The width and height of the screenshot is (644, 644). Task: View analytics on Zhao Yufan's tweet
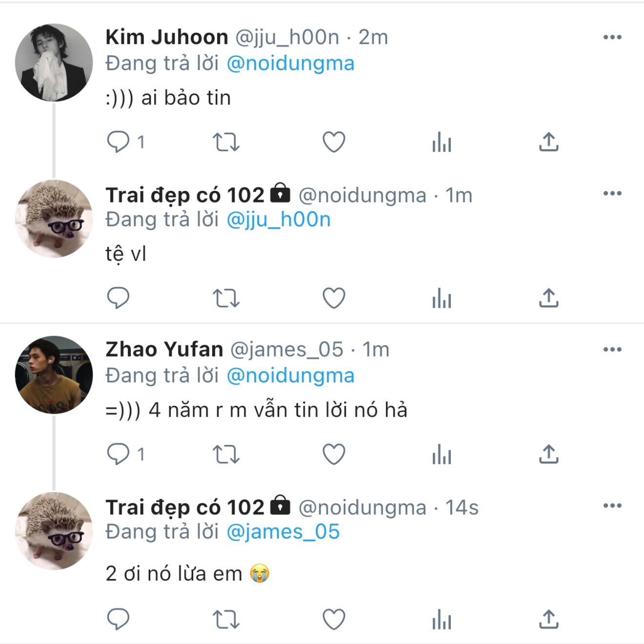(x=442, y=454)
